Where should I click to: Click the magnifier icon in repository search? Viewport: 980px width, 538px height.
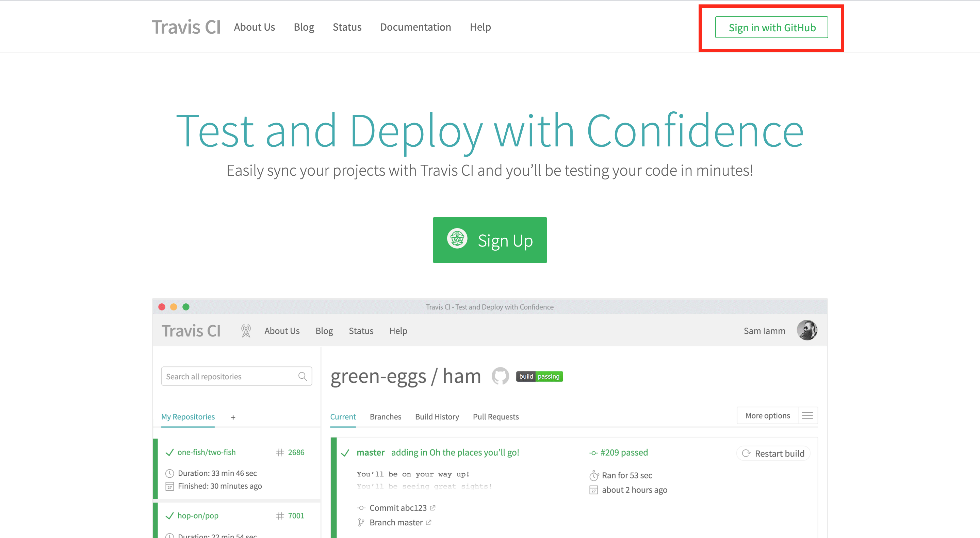(x=303, y=377)
